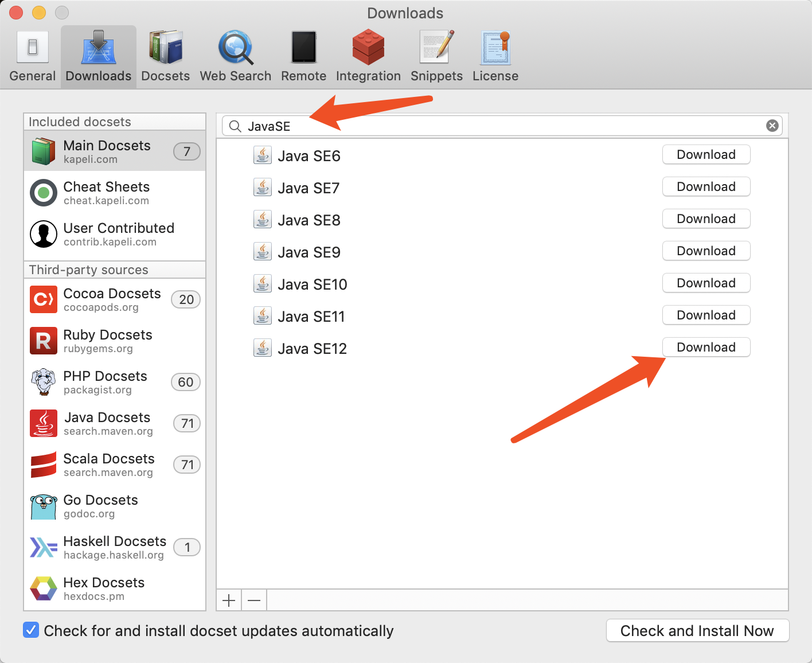This screenshot has width=812, height=663.
Task: Click the cheat.kapeli.com source text
Action: pos(106,201)
